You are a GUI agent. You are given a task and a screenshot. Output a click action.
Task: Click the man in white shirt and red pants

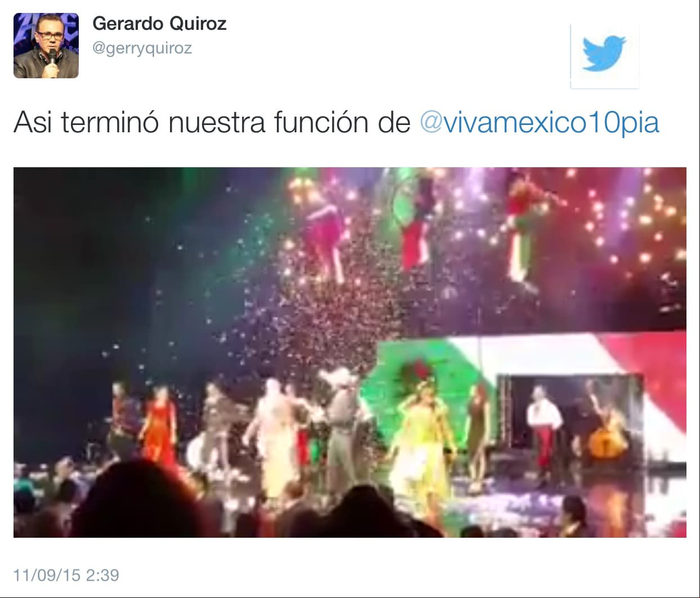tap(544, 432)
